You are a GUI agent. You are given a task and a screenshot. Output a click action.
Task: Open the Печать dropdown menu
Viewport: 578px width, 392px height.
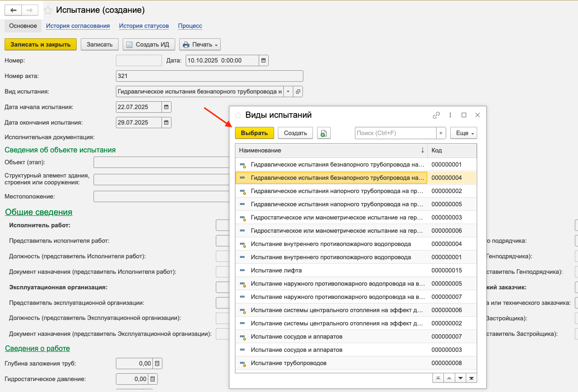point(200,44)
